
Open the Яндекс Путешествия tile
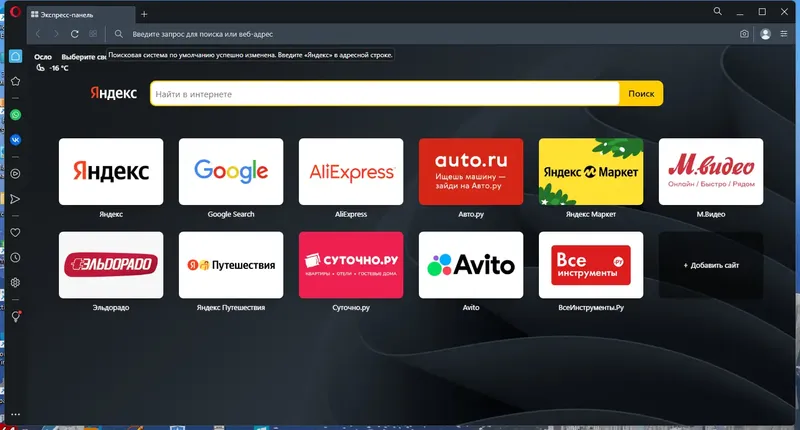pos(231,265)
